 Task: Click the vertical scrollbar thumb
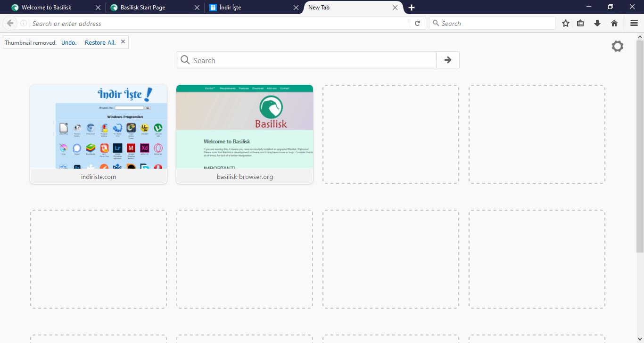pos(640,146)
